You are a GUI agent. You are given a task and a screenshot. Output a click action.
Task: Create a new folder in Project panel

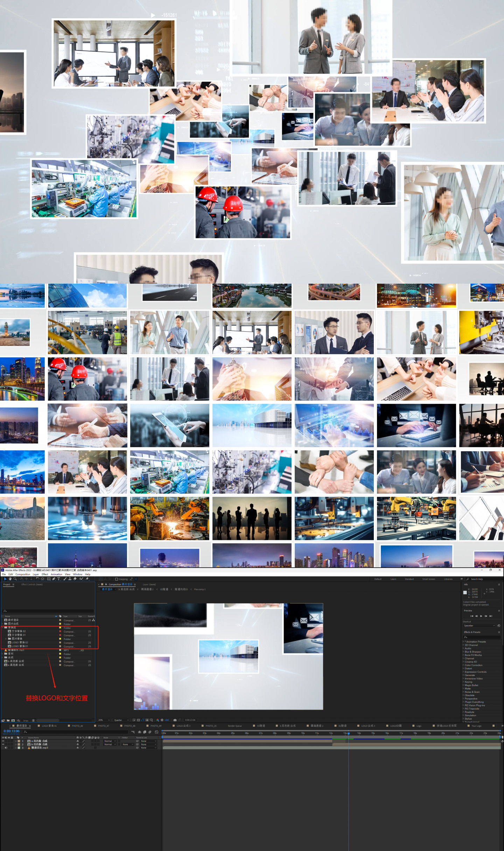point(8,720)
